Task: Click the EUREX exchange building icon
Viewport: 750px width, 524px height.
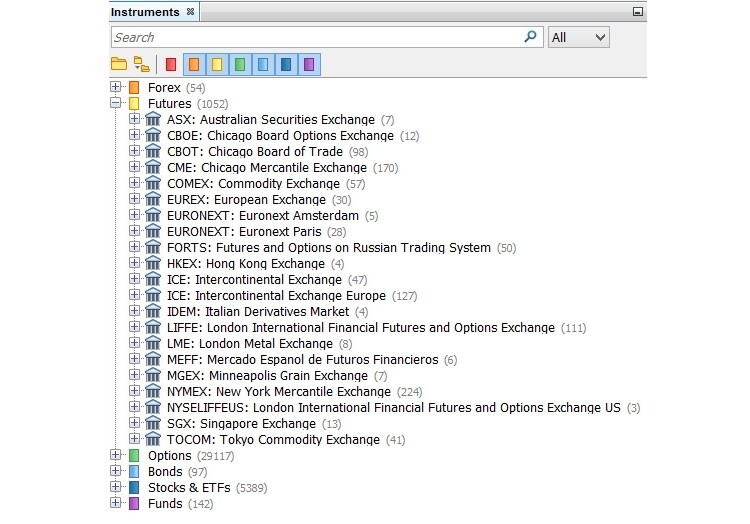Action: pos(153,199)
